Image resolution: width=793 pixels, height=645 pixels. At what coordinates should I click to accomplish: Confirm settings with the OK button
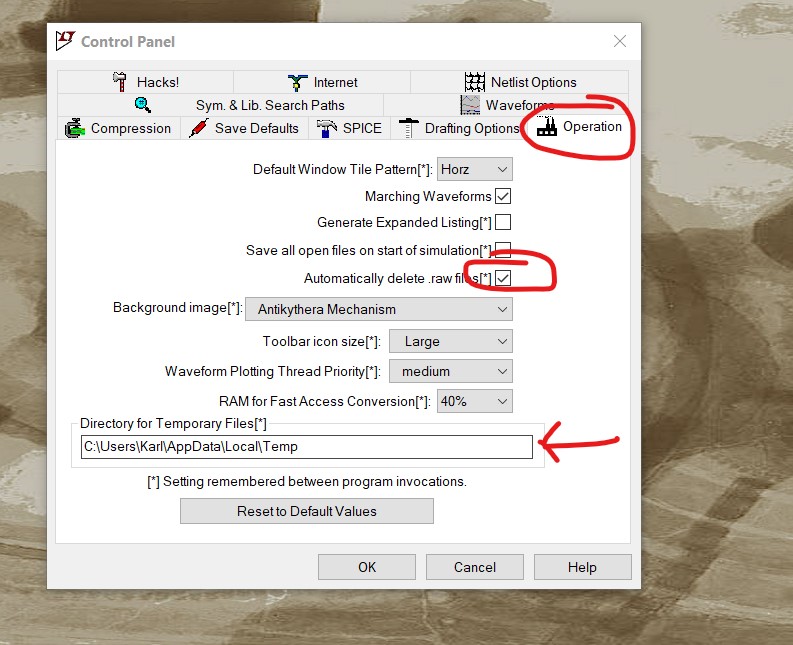click(x=367, y=567)
